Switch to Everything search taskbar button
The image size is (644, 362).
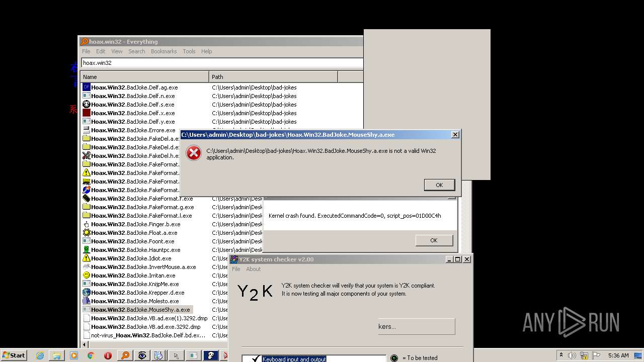click(x=125, y=355)
